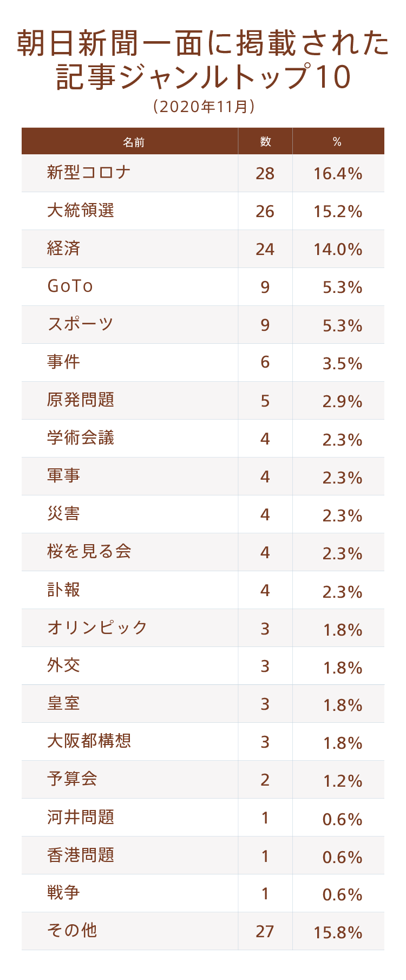
Task: Select the 15.8% percentage cell
Action: 338,932
